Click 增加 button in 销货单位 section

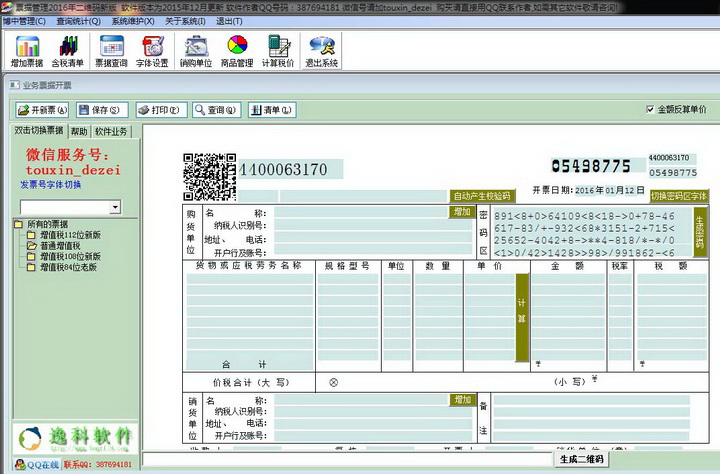click(462, 400)
